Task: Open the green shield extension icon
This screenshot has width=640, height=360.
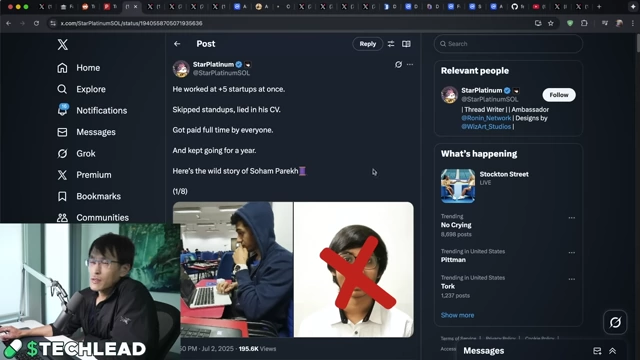Action: (x=570, y=23)
